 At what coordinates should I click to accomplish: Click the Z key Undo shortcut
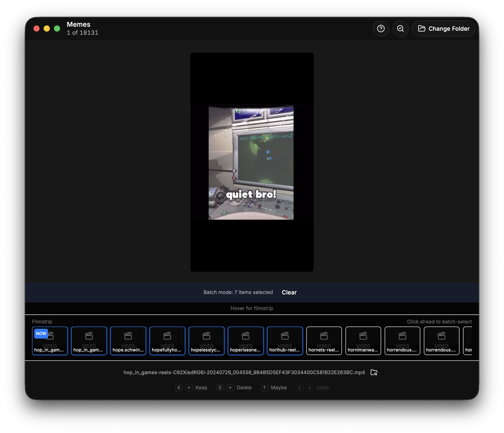[299, 387]
